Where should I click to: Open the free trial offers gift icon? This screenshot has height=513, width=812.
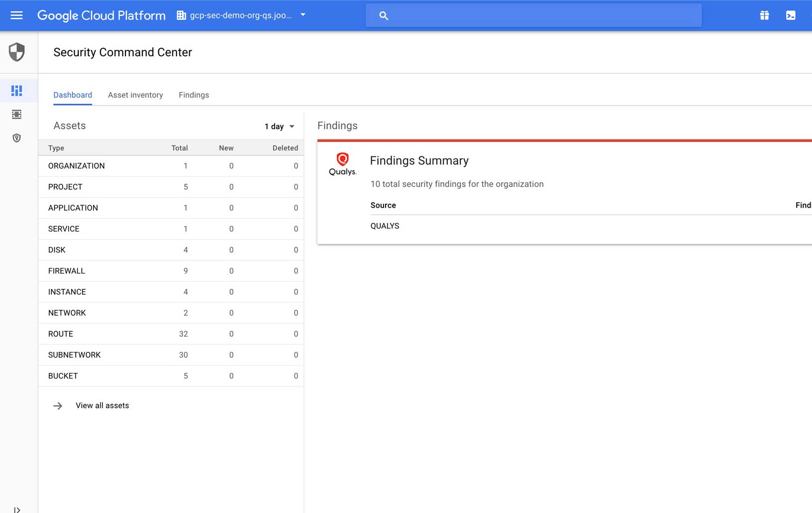click(x=765, y=15)
